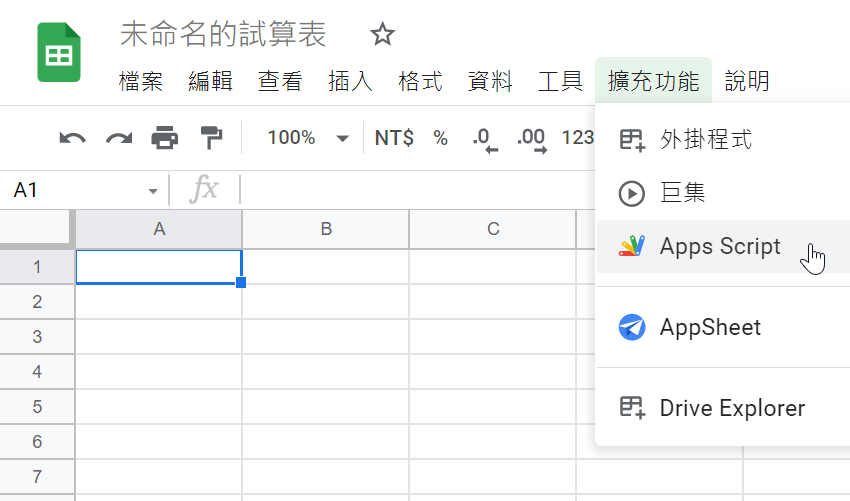Viewport: 850px width, 501px height.
Task: Expand the A1 name box dropdown arrow
Action: [153, 191]
